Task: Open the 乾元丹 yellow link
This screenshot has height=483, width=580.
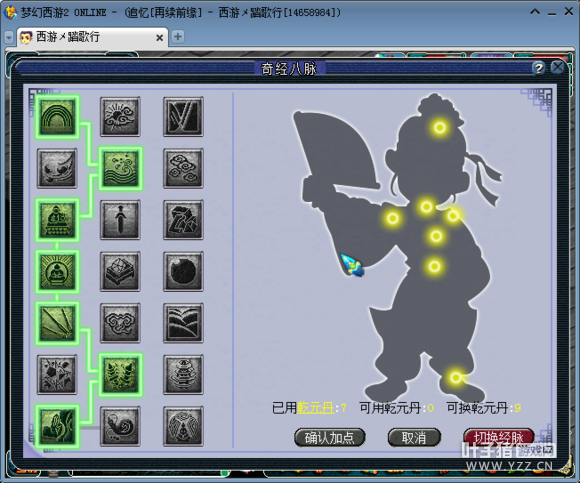Action: [316, 408]
